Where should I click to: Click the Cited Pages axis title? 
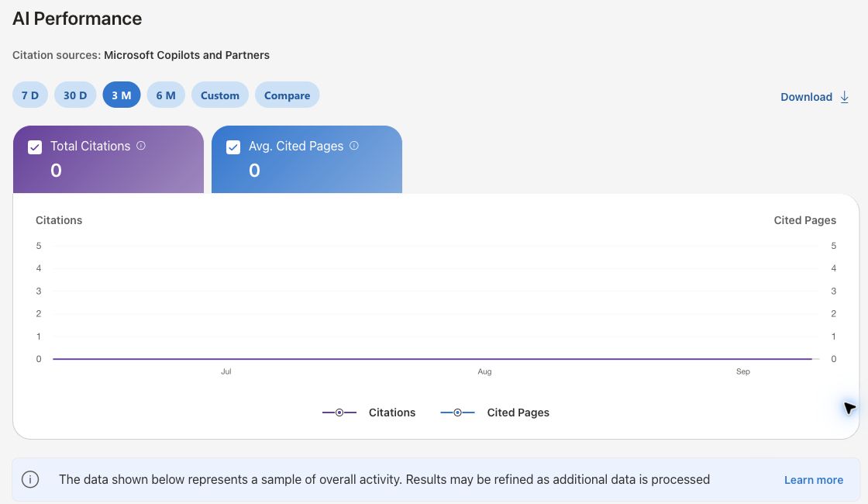coord(805,220)
